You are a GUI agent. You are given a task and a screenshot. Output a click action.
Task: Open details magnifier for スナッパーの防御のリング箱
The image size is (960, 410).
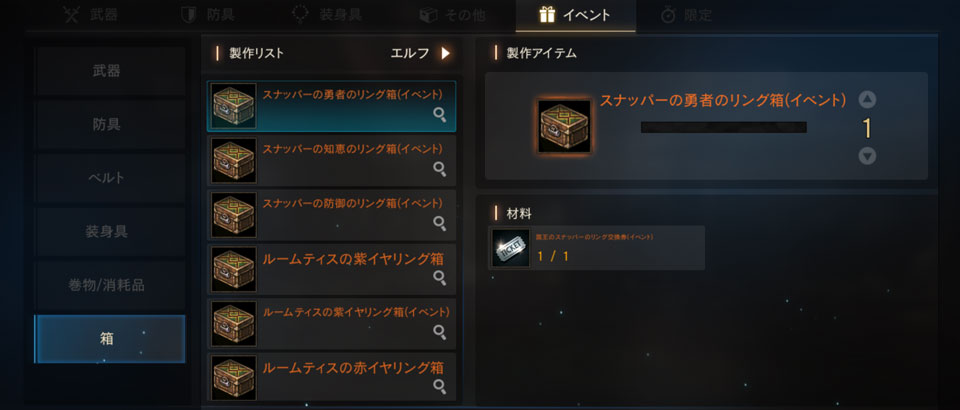coord(439,223)
